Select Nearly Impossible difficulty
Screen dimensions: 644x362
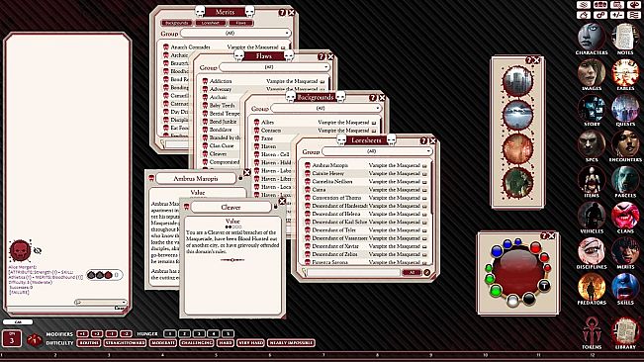click(291, 342)
